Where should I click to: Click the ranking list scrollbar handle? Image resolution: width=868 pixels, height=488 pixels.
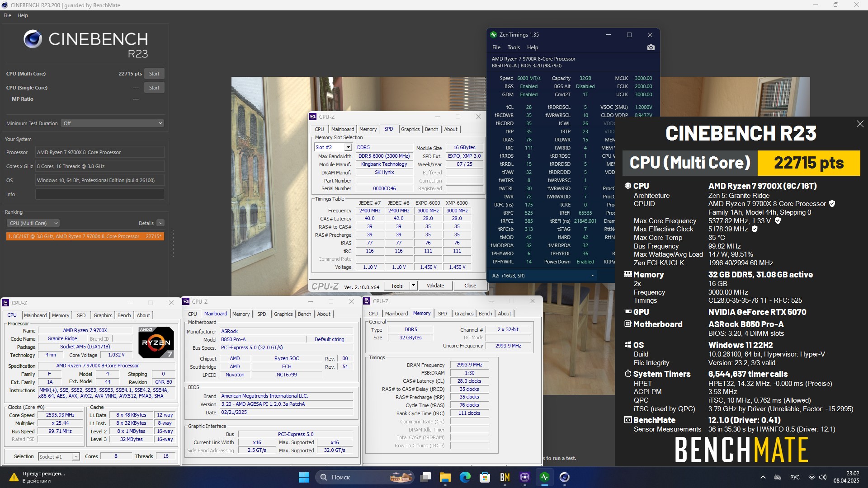(x=172, y=244)
